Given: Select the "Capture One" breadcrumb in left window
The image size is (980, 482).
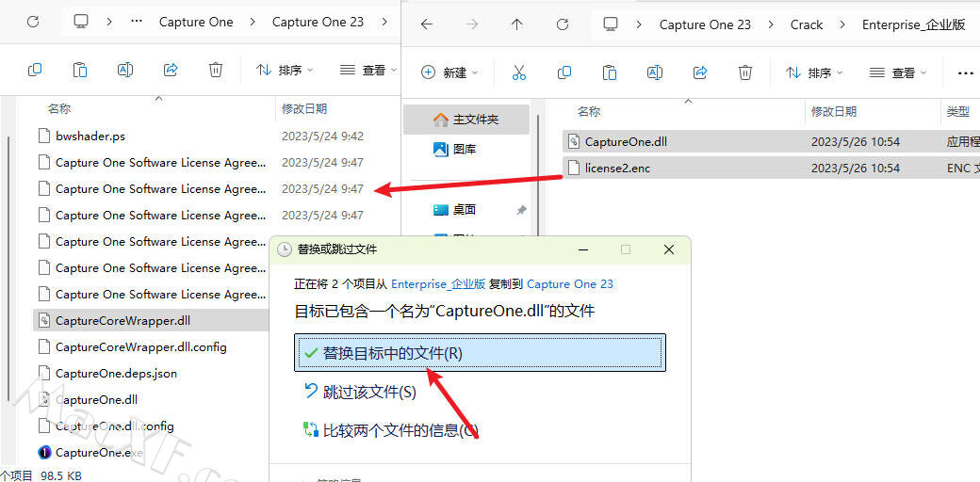Looking at the screenshot, I should coord(196,22).
